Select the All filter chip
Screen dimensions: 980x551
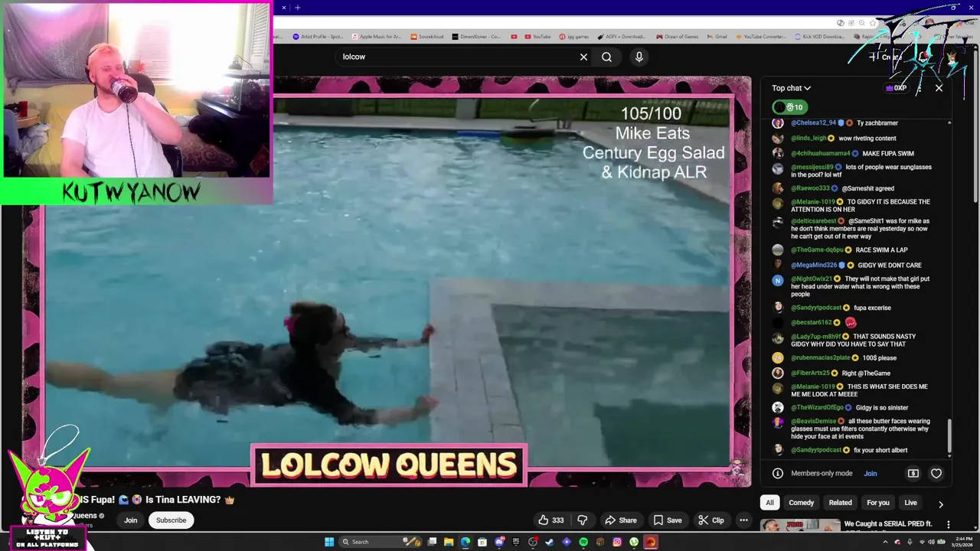pyautogui.click(x=769, y=503)
